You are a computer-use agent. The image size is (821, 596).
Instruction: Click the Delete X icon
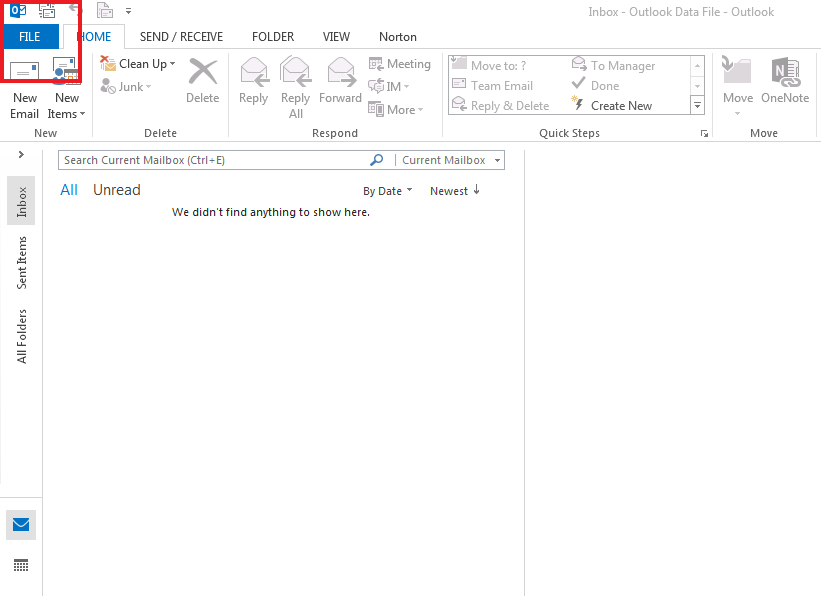pyautogui.click(x=203, y=71)
